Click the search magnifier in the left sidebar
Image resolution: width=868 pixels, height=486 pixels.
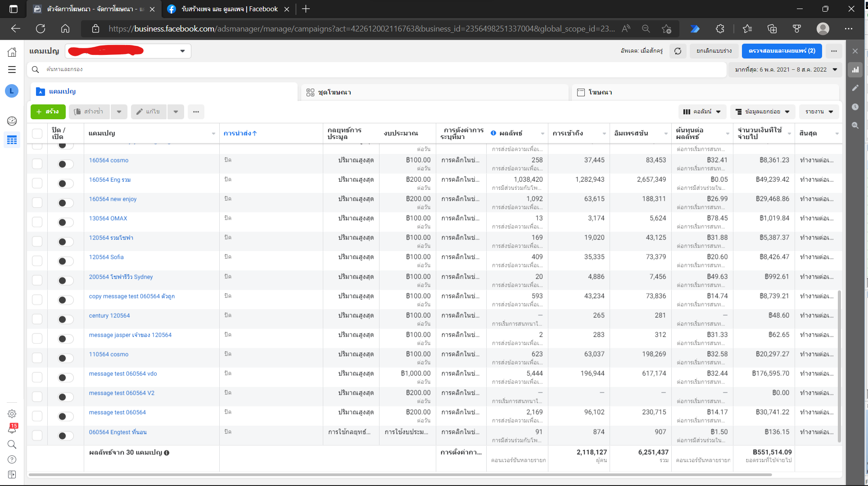click(12, 445)
